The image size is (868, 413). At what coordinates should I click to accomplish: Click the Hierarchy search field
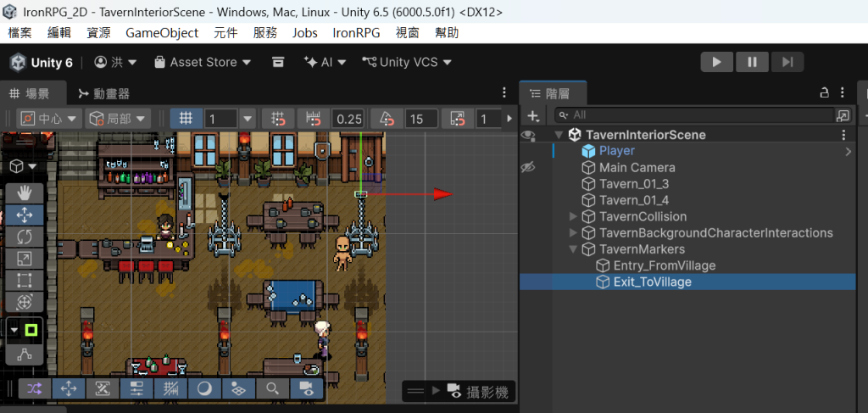click(694, 115)
